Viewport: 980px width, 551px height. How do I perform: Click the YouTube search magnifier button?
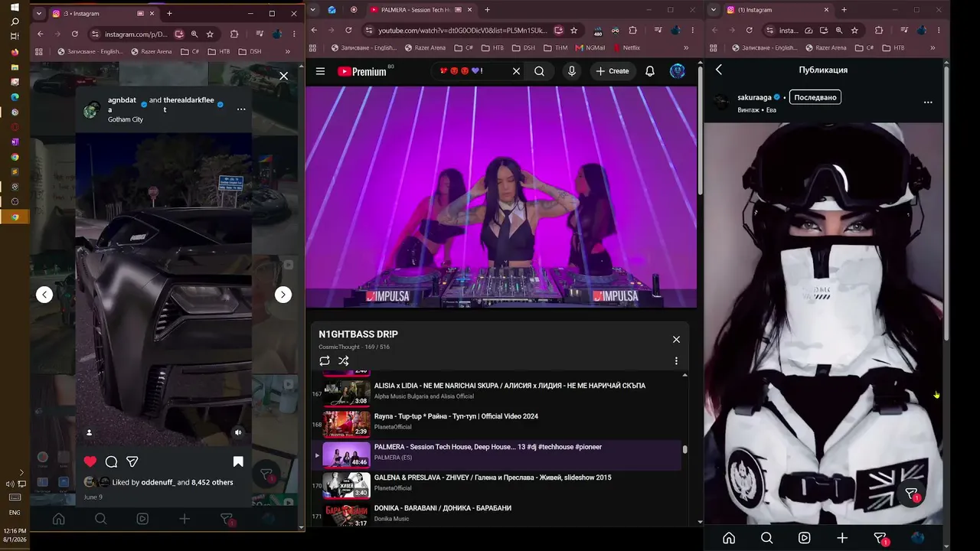tap(540, 71)
